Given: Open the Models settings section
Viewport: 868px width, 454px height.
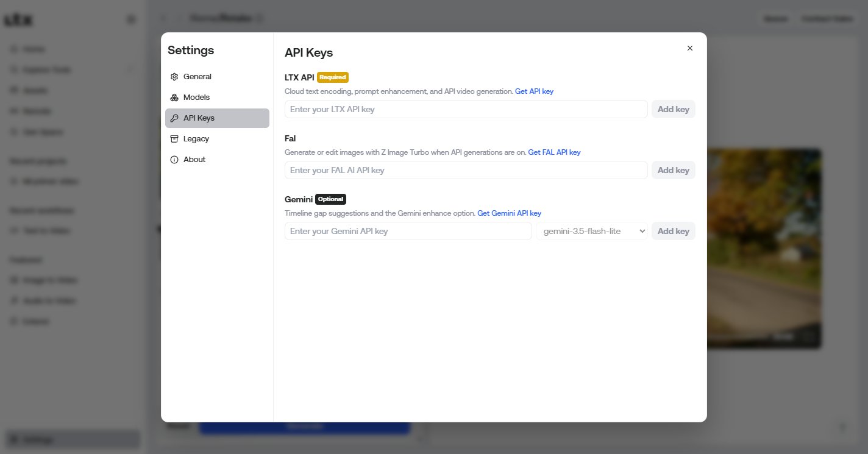Looking at the screenshot, I should (x=217, y=98).
